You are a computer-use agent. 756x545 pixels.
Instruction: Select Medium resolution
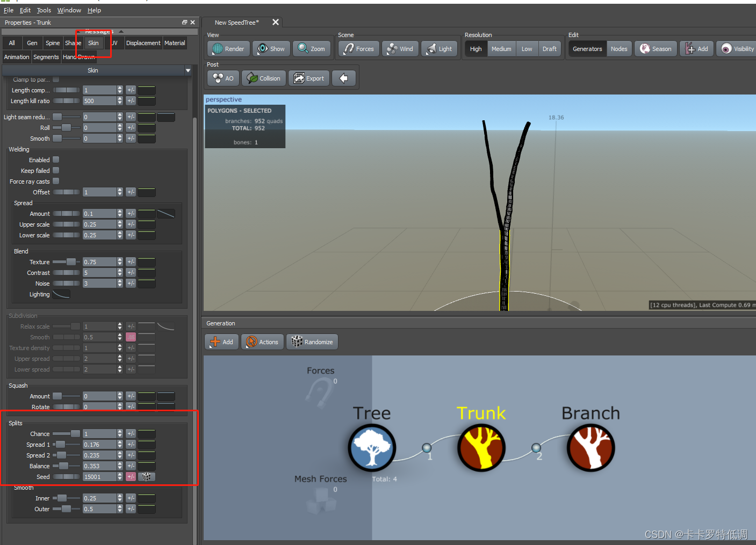pyautogui.click(x=501, y=49)
